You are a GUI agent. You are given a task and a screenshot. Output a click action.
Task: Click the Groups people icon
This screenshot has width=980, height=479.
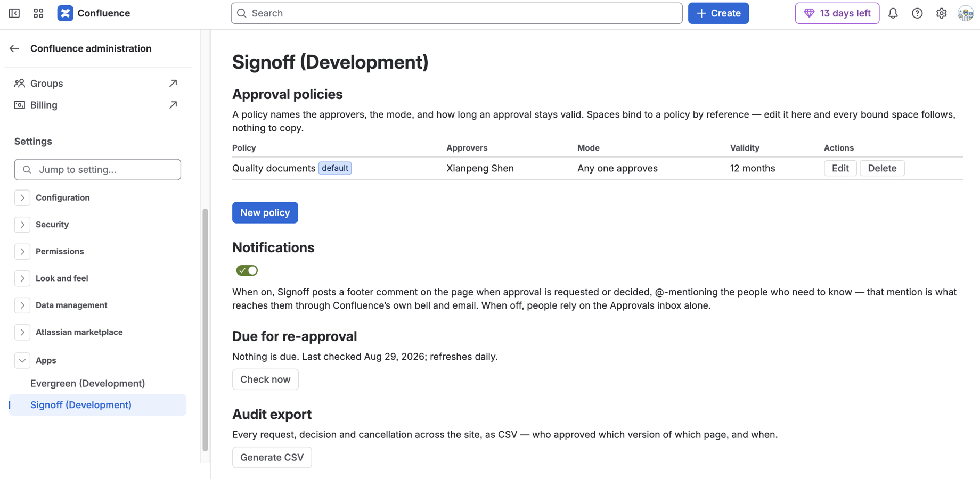coord(20,84)
